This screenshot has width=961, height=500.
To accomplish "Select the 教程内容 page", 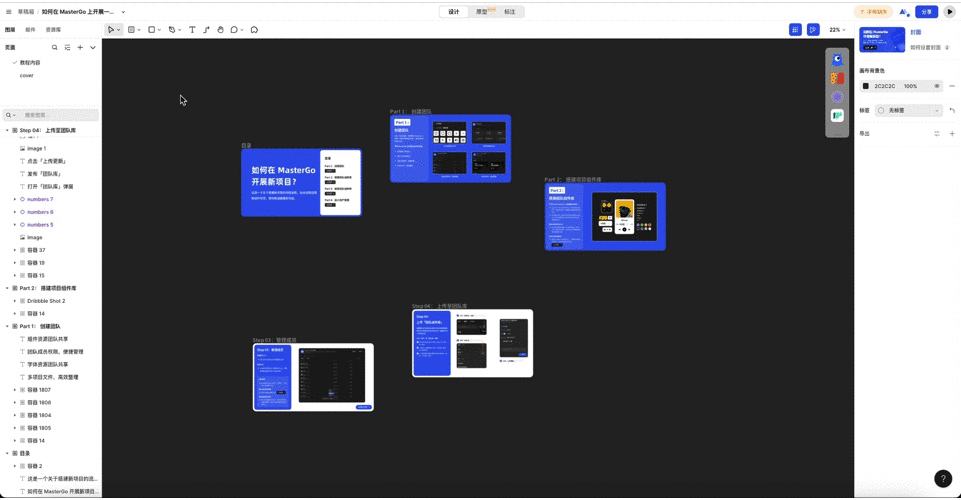I will coord(30,62).
